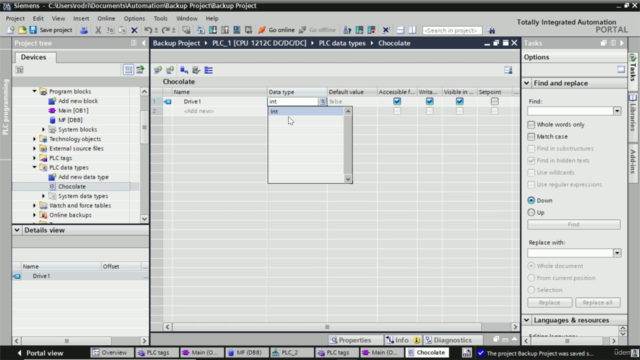Image resolution: width=640 pixels, height=360 pixels.
Task: Click the New project toolbar icon
Action: [11, 30]
